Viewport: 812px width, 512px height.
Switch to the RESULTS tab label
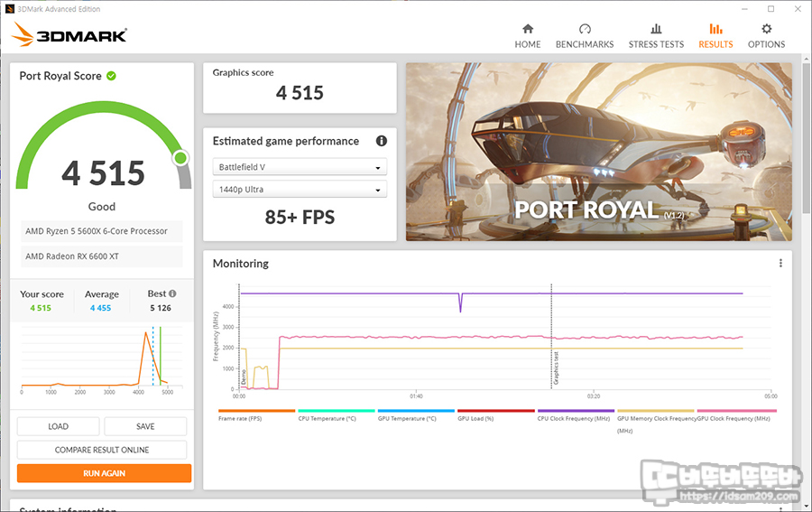(x=715, y=44)
